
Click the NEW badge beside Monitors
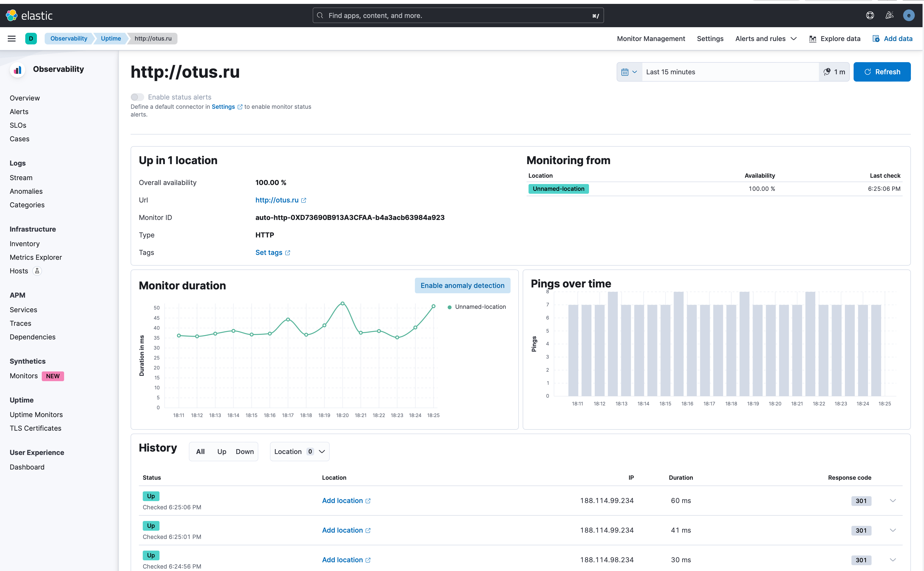tap(53, 376)
